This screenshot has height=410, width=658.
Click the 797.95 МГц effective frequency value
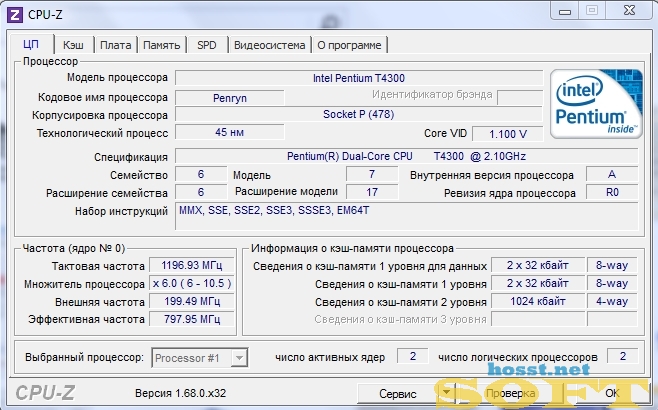(x=192, y=319)
